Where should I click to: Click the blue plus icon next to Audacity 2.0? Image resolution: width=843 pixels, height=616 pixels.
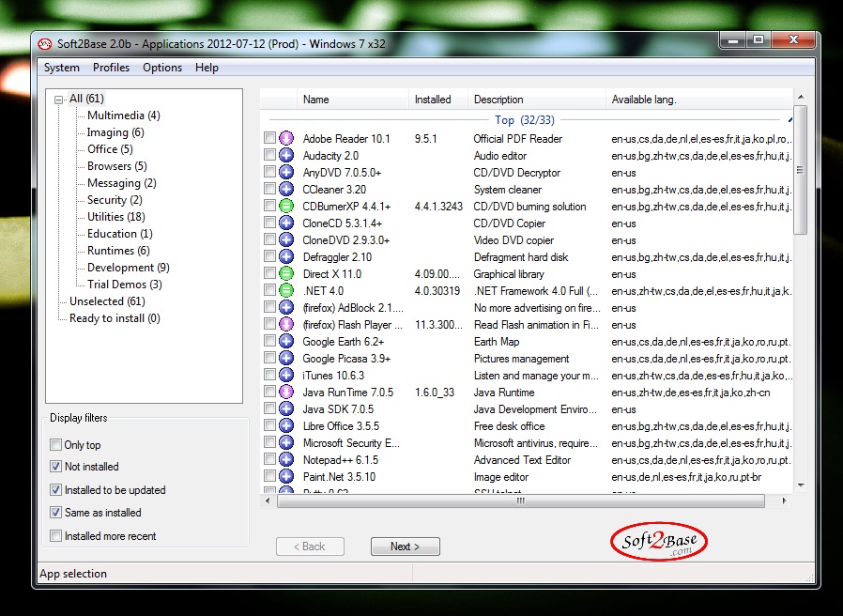point(286,156)
